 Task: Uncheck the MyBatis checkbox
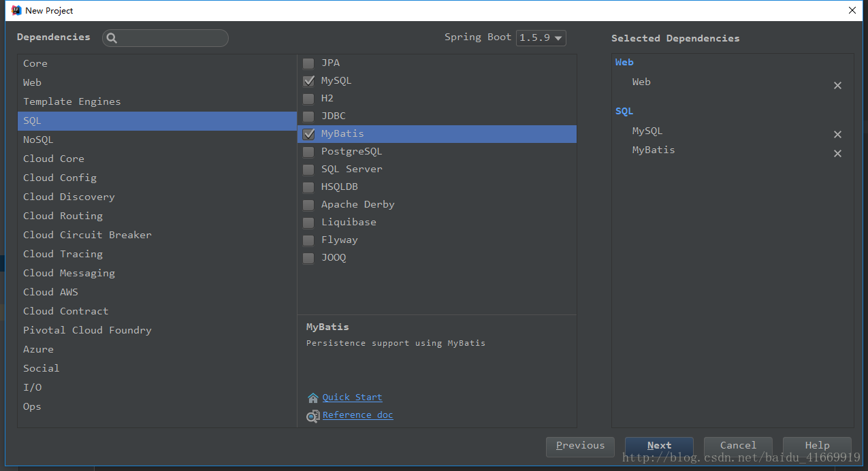[x=308, y=134]
